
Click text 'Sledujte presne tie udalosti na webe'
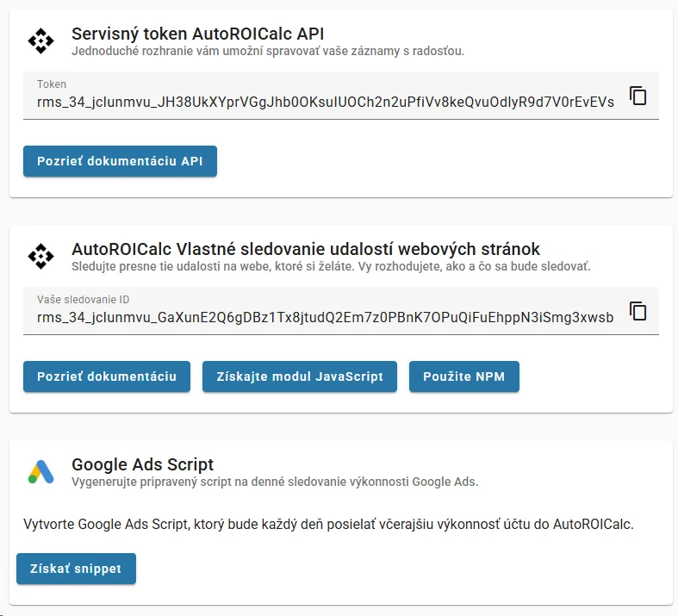point(331,266)
